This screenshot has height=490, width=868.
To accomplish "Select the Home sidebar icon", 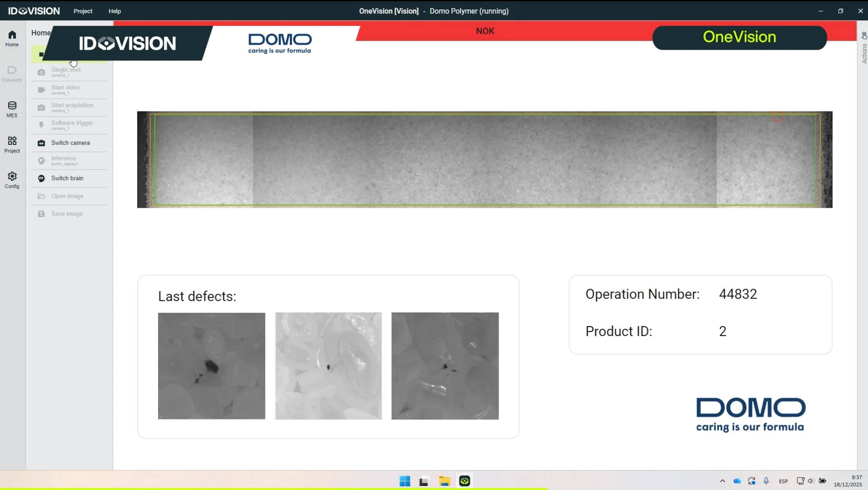I will [x=12, y=39].
